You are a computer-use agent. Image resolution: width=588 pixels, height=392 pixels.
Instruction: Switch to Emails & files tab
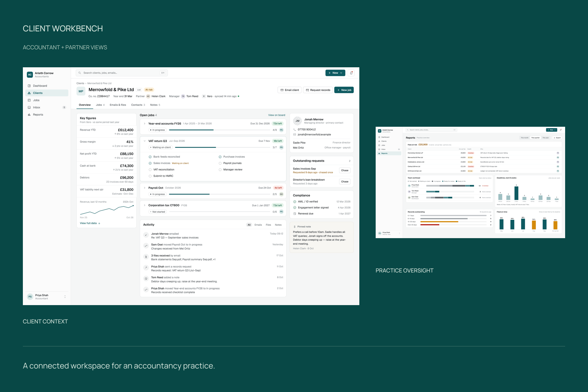tap(118, 105)
